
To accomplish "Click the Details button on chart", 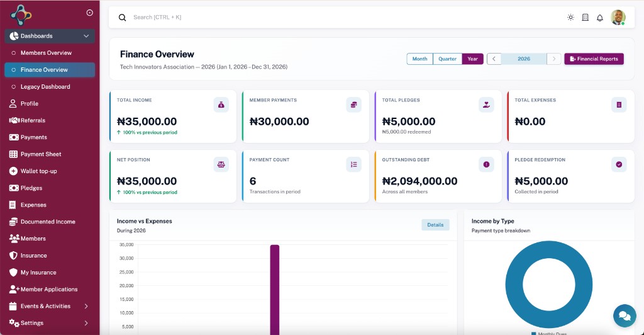I will (x=435, y=225).
